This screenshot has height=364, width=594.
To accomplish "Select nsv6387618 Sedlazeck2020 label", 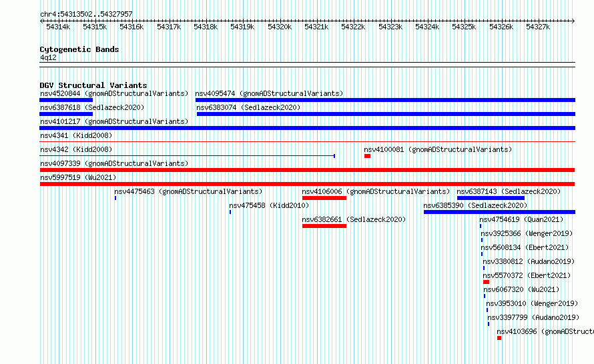I will [x=92, y=107].
